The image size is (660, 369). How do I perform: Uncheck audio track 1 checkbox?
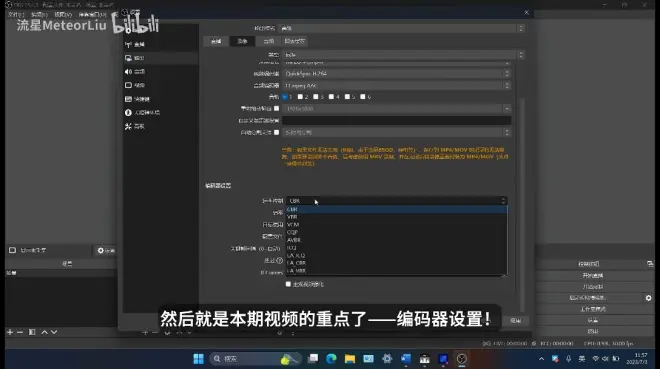coord(285,97)
